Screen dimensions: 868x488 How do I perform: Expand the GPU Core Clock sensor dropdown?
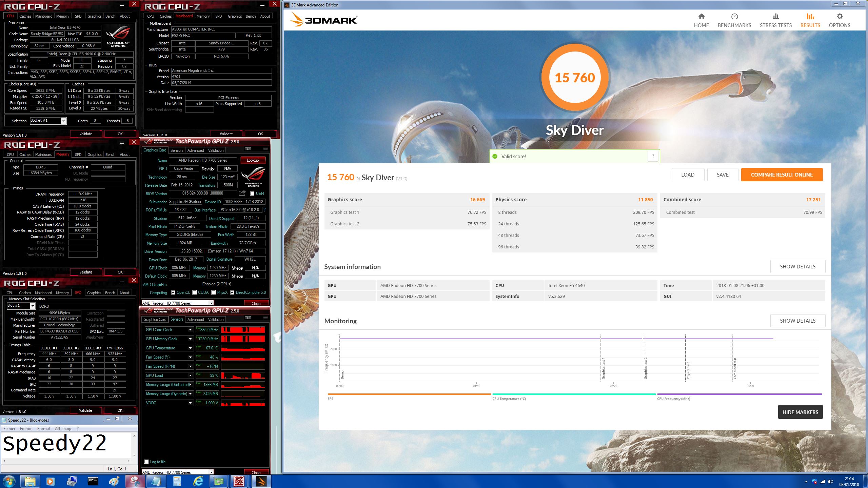click(x=190, y=330)
